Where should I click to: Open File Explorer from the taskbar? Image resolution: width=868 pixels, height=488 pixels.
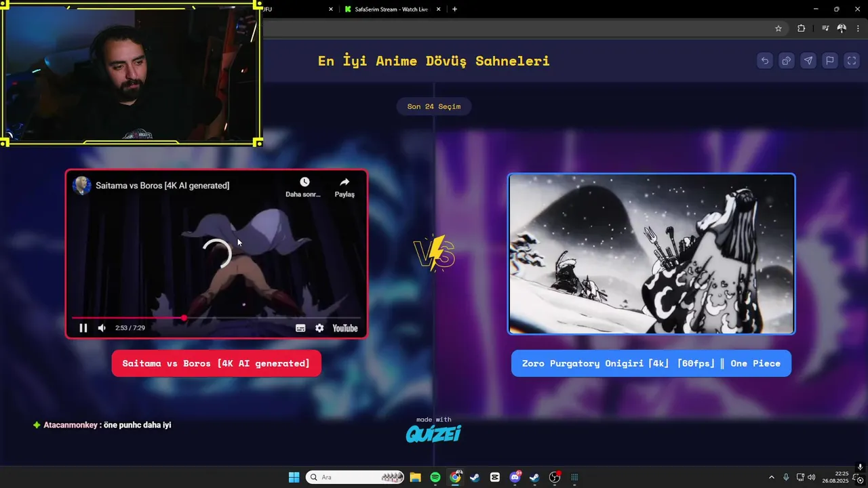415,477
